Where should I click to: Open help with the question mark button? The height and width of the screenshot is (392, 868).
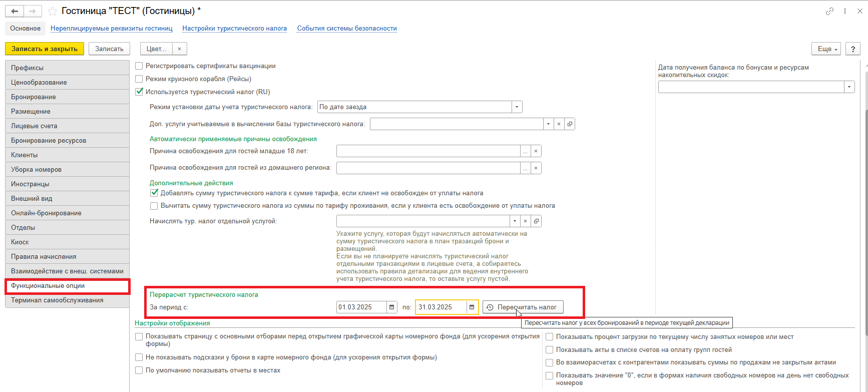(x=853, y=49)
